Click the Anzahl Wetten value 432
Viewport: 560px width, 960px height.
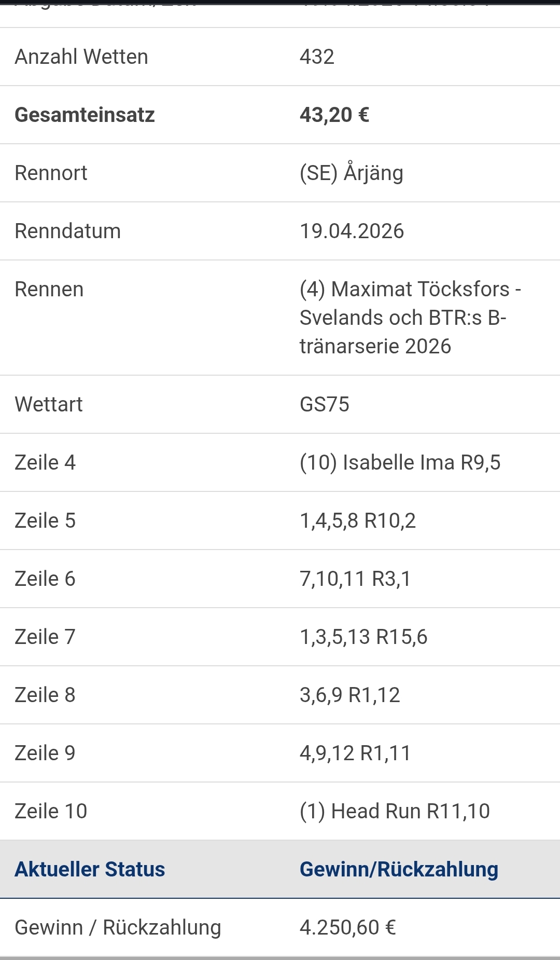pyautogui.click(x=317, y=57)
